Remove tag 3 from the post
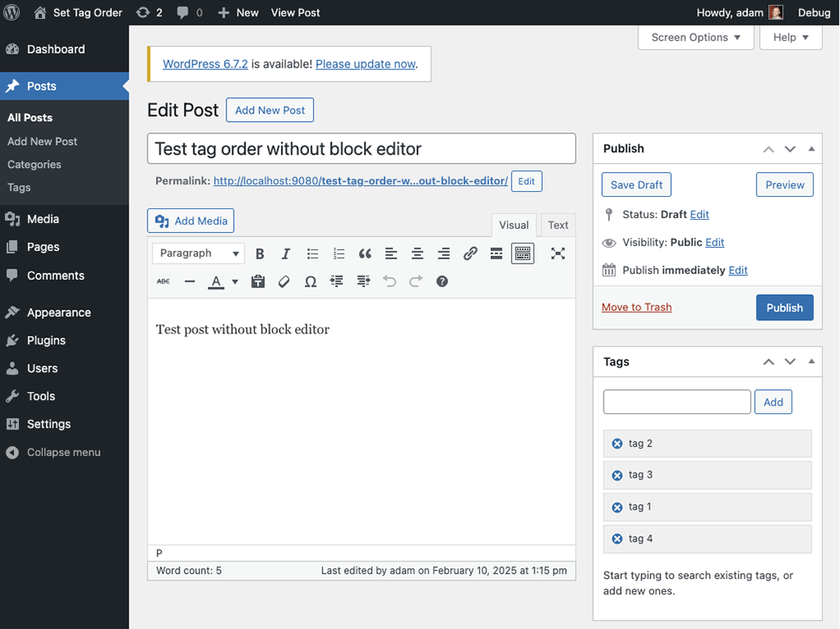 [x=617, y=475]
